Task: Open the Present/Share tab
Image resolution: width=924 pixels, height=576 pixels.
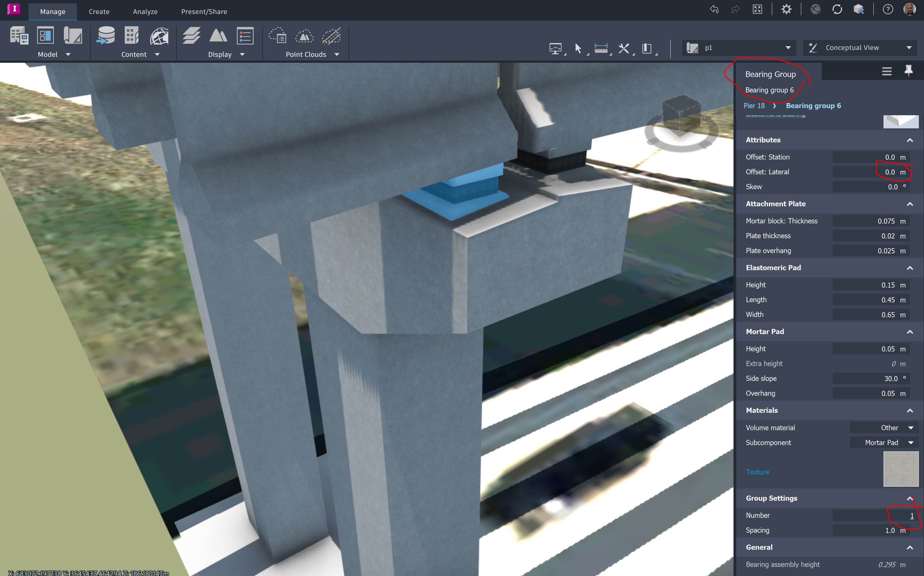Action: [204, 11]
